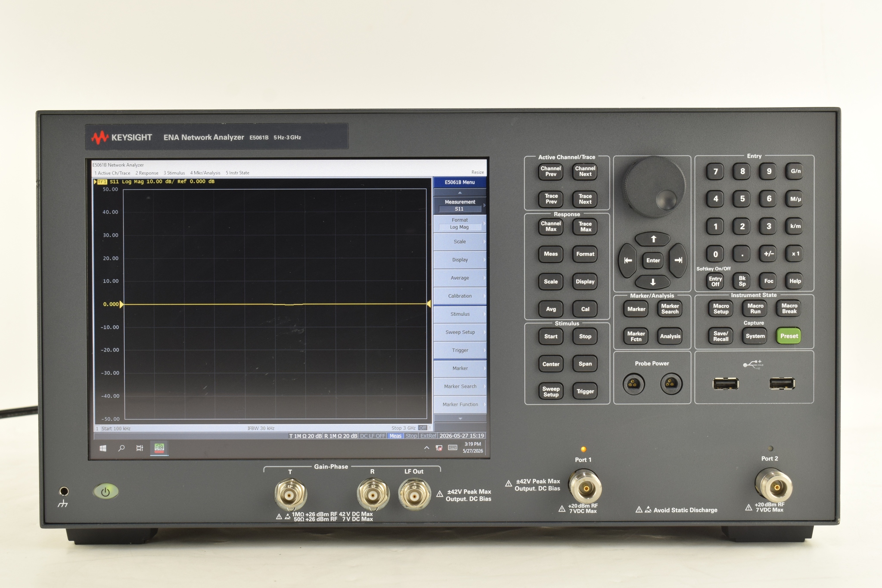Screen dimensions: 882x588
Task: Open the network status tray icon
Action: pos(439,448)
